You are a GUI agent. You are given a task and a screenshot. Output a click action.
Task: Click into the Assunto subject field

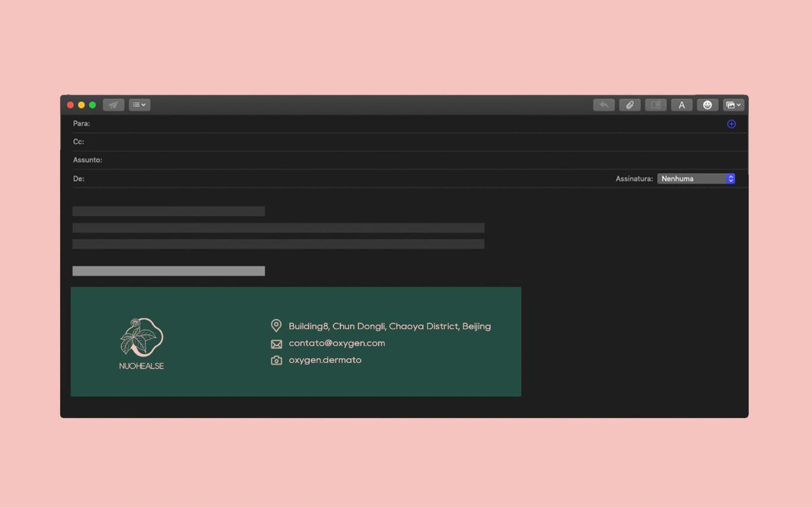404,160
